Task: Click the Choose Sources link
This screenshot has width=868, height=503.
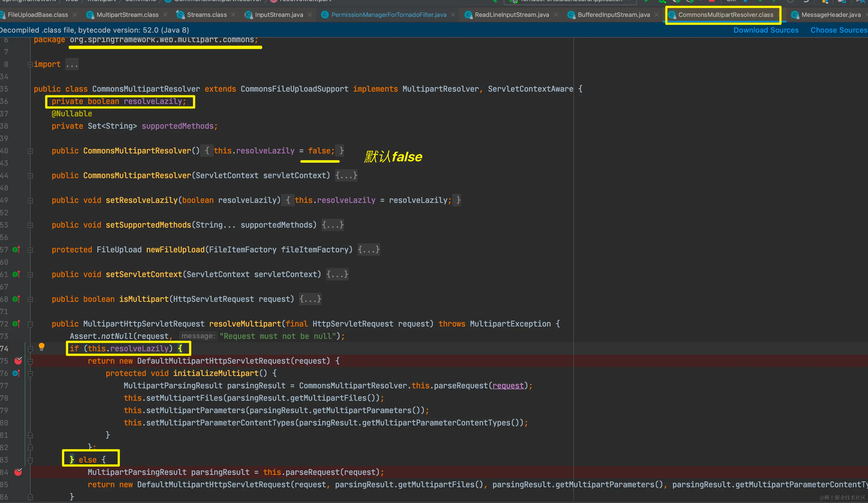Action: pos(838,30)
